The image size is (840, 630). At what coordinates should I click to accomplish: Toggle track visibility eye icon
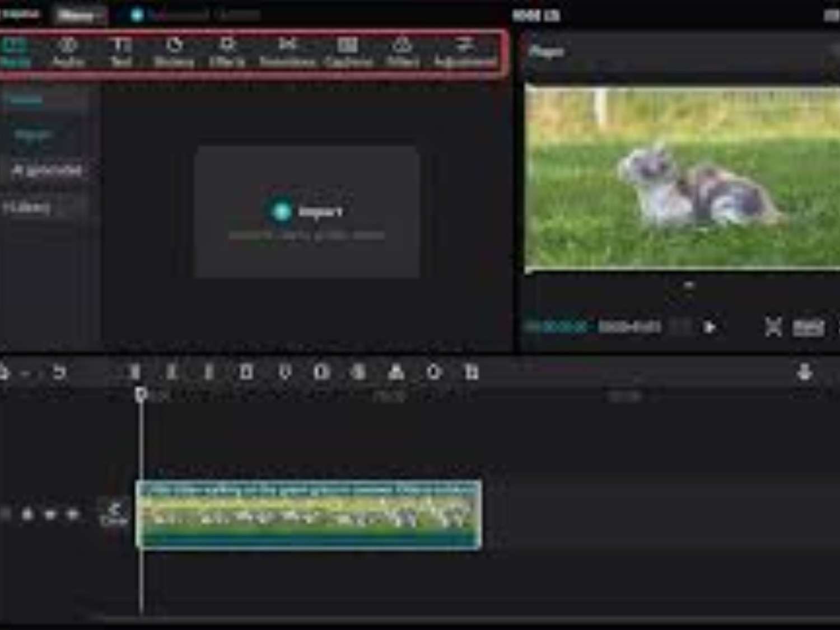[50, 514]
